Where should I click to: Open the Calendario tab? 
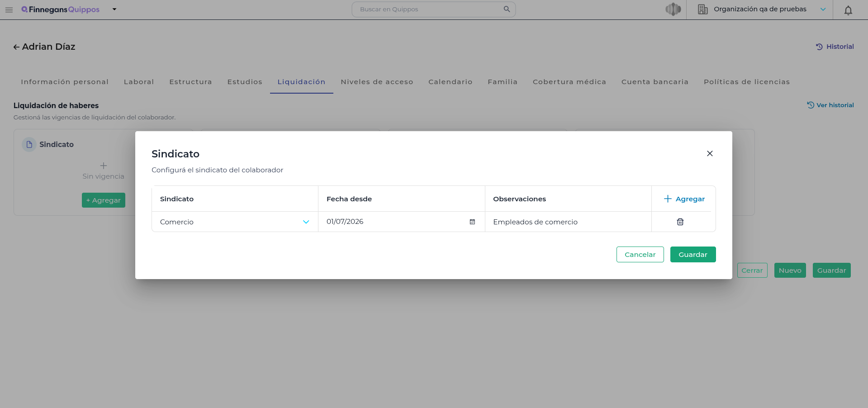pos(450,82)
